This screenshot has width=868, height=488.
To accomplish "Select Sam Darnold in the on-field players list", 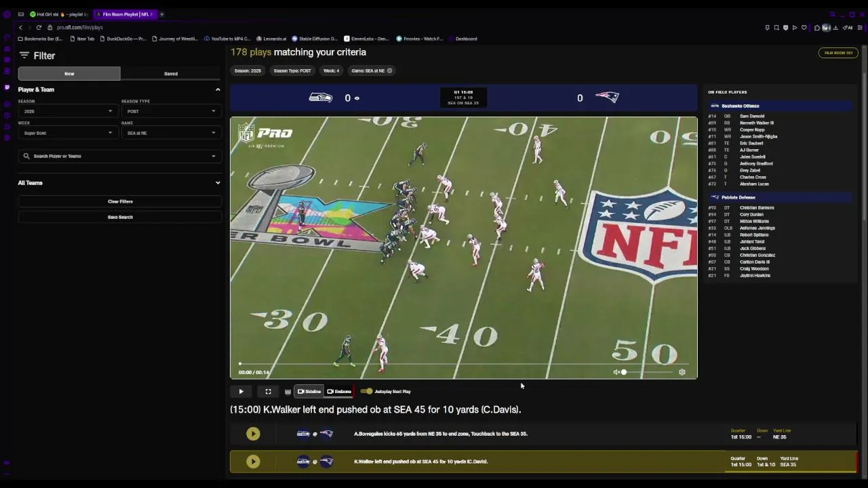I will 752,116.
